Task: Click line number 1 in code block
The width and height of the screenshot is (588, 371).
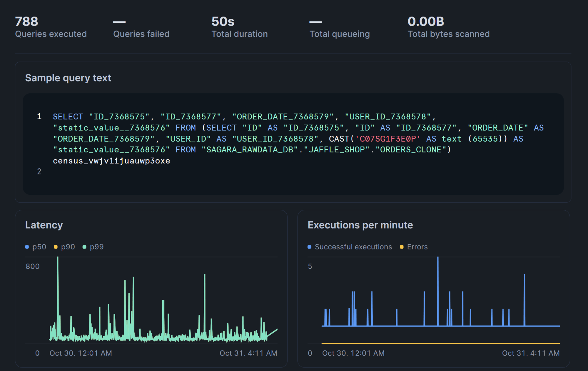Action: pos(39,117)
